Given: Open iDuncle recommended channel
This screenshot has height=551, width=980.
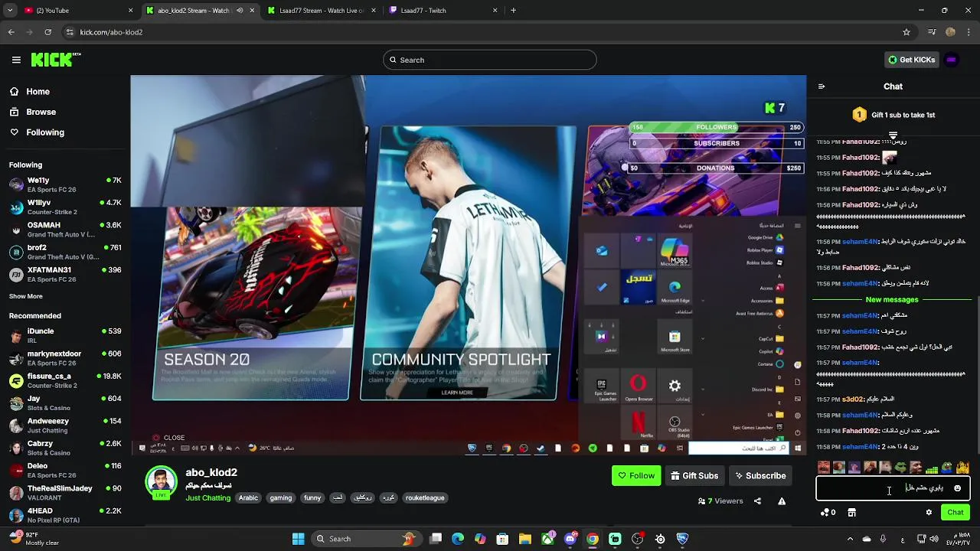Looking at the screenshot, I should click(x=65, y=335).
